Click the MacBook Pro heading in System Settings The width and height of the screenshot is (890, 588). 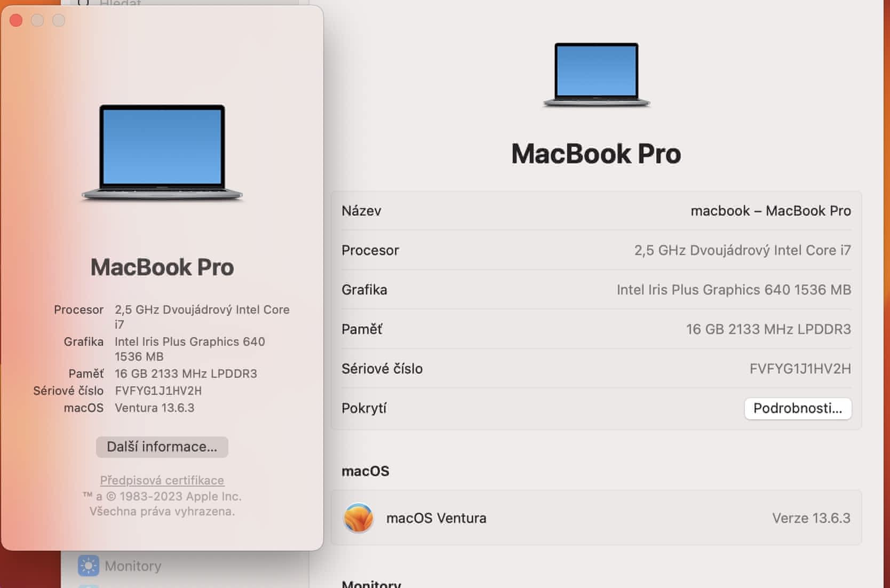[x=596, y=154]
